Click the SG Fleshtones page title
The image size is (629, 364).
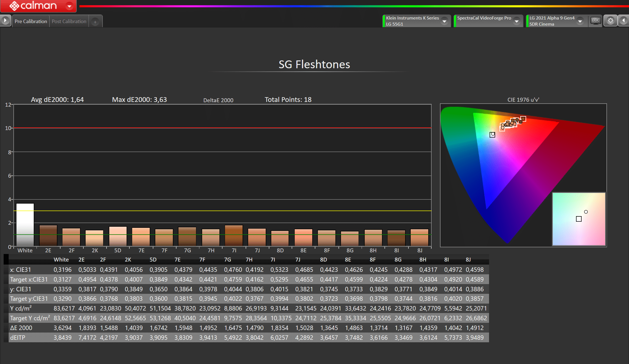tap(314, 64)
